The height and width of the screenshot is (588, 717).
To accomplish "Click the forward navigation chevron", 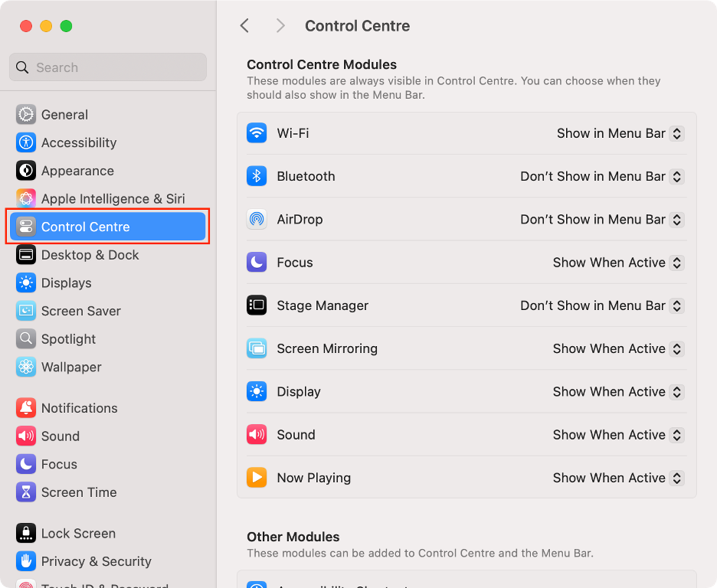I will pos(280,25).
